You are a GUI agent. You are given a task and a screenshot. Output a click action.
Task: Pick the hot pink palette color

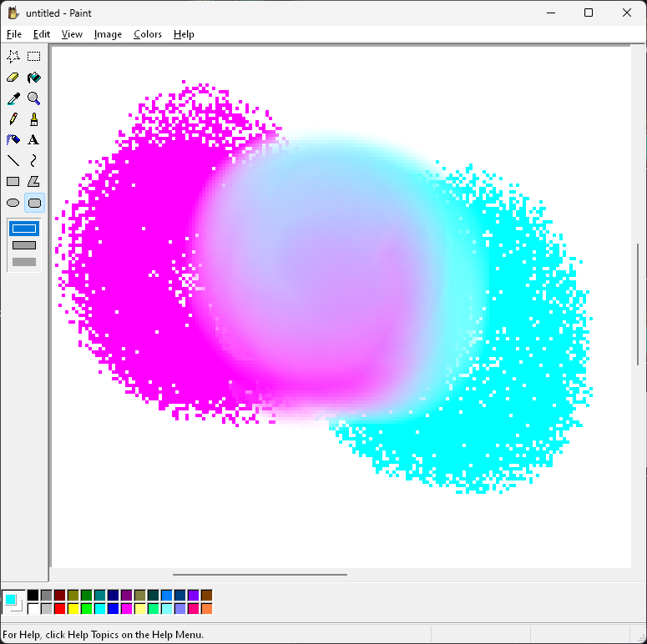tap(193, 608)
